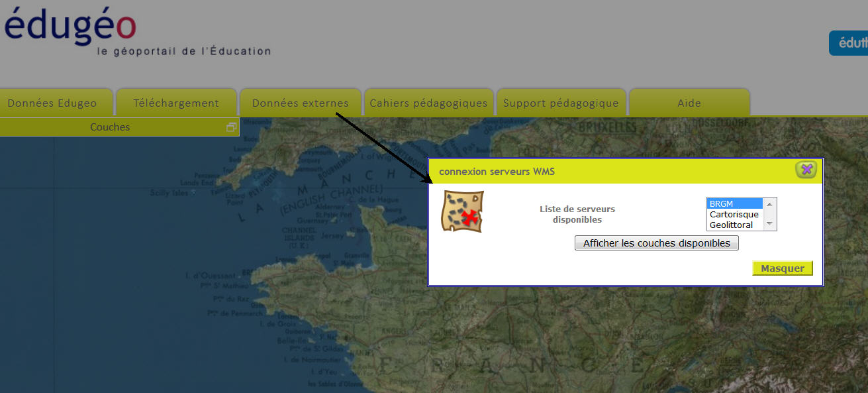This screenshot has width=868, height=393.
Task: Click Afficher les couches disponibles button
Action: point(656,243)
